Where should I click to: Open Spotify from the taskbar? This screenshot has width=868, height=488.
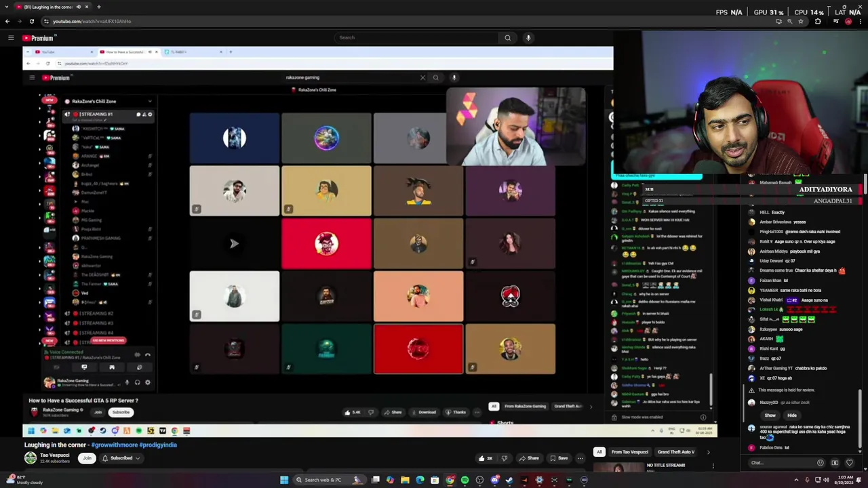click(x=465, y=480)
